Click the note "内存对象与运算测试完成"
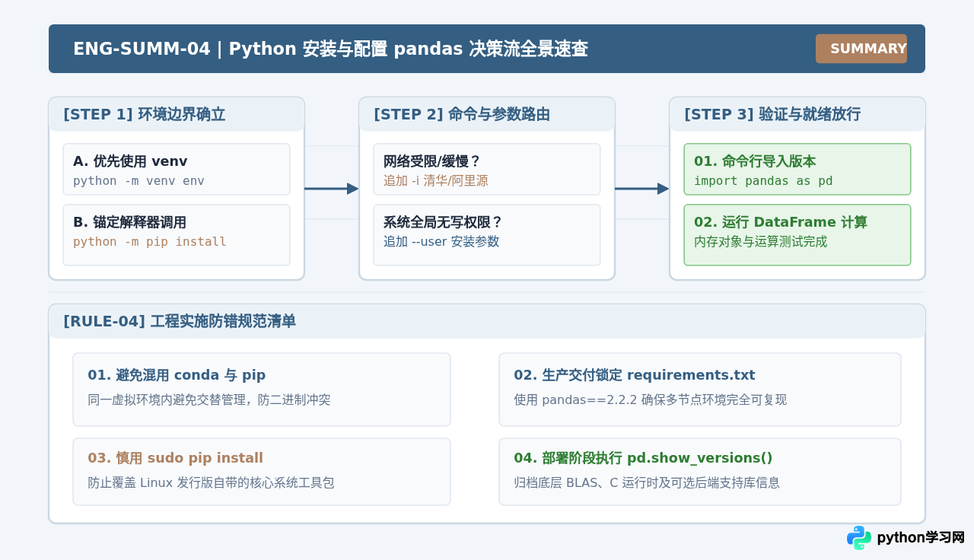The width and height of the screenshot is (974, 560). point(761,242)
